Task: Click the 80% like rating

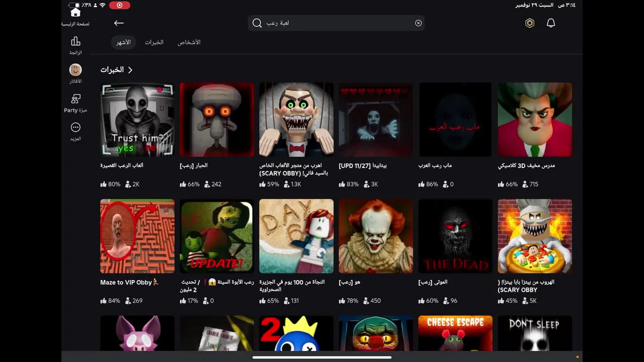Action: pyautogui.click(x=111, y=184)
